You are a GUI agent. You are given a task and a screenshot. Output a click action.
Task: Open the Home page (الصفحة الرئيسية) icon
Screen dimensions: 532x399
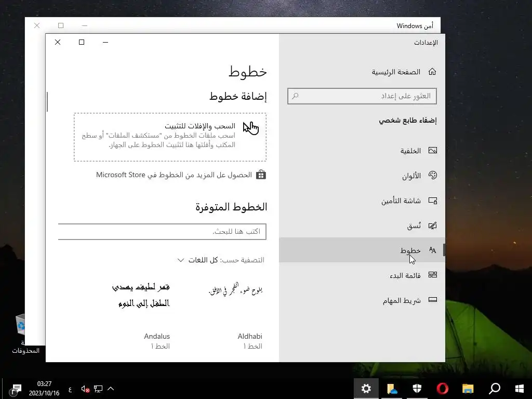(x=432, y=72)
